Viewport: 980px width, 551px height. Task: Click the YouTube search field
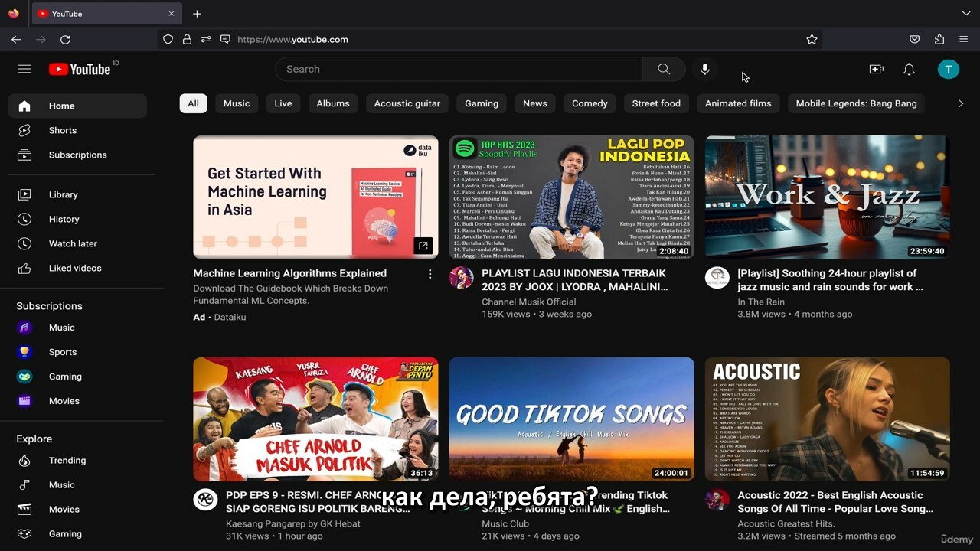coord(459,69)
